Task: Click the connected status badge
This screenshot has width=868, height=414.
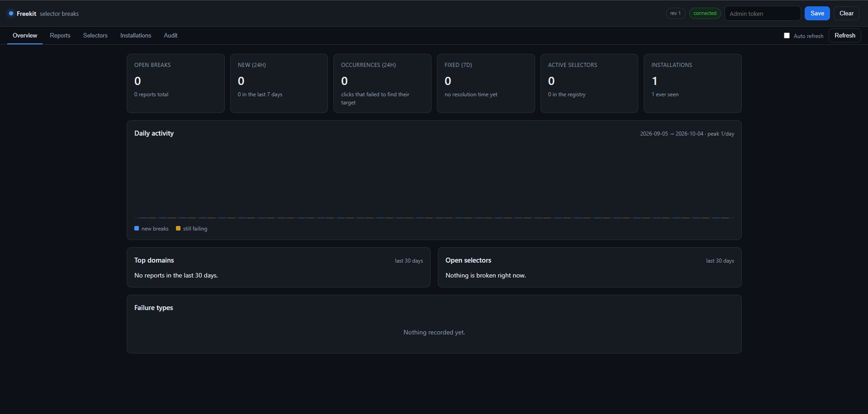Action: coord(705,13)
